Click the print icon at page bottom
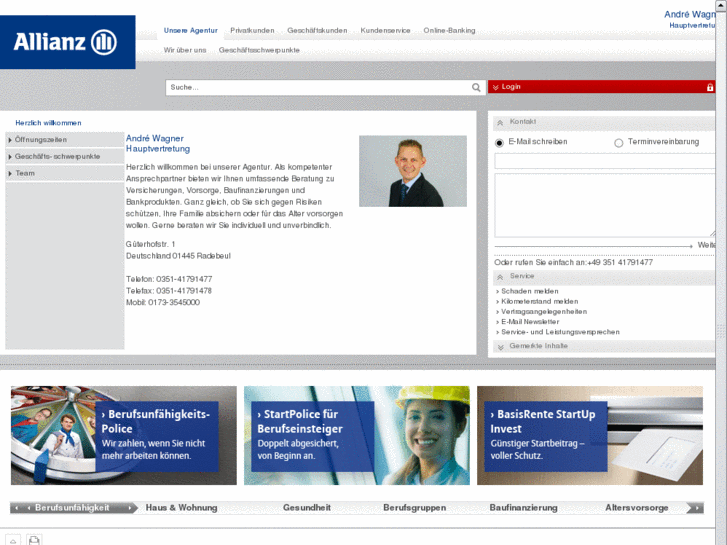 [x=34, y=540]
